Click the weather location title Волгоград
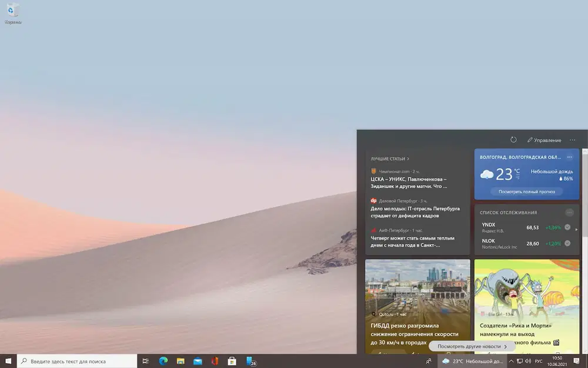 (x=520, y=157)
